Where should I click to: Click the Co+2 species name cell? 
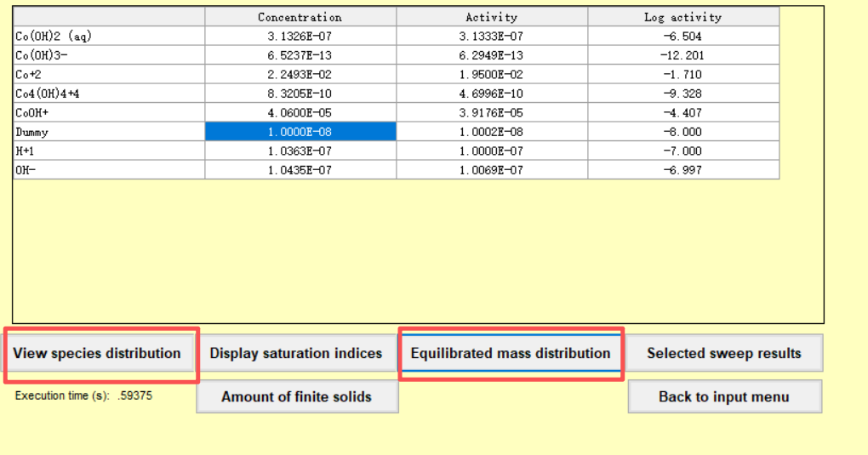108,75
